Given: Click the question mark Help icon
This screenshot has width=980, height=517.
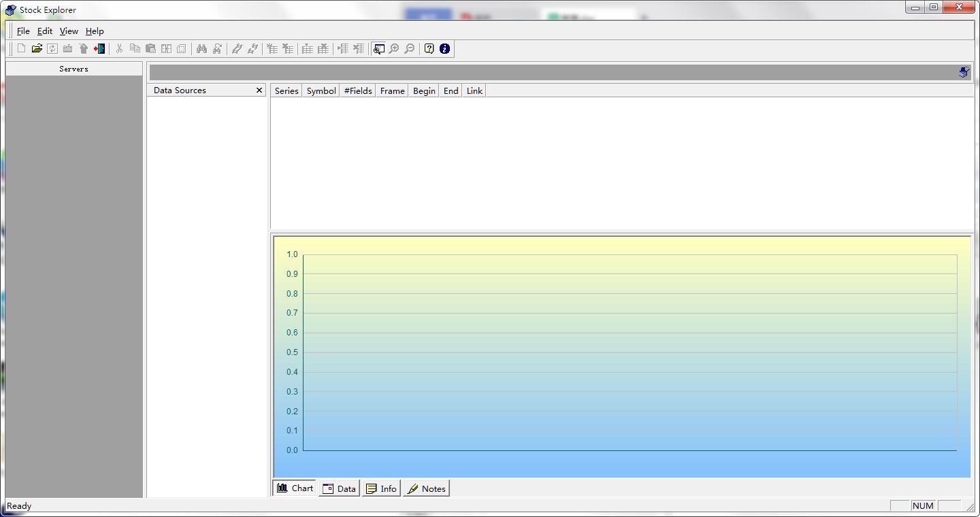Looking at the screenshot, I should (429, 49).
